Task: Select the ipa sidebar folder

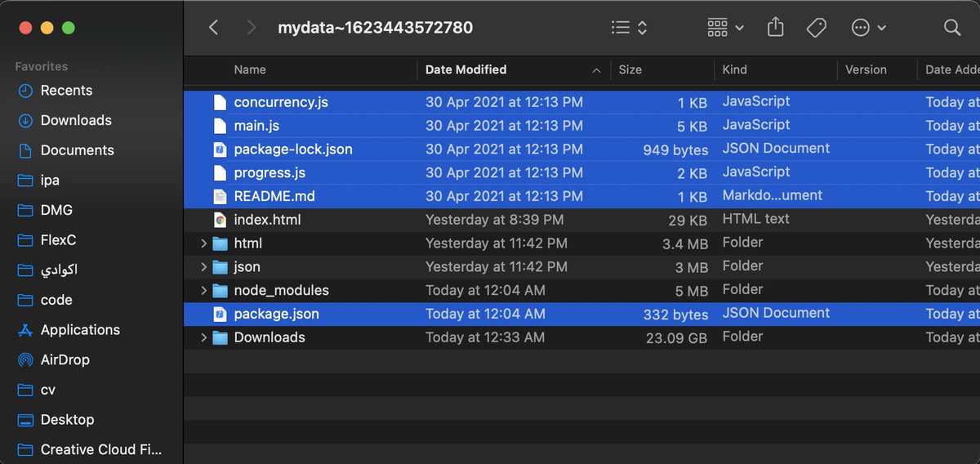Action: pos(40,181)
